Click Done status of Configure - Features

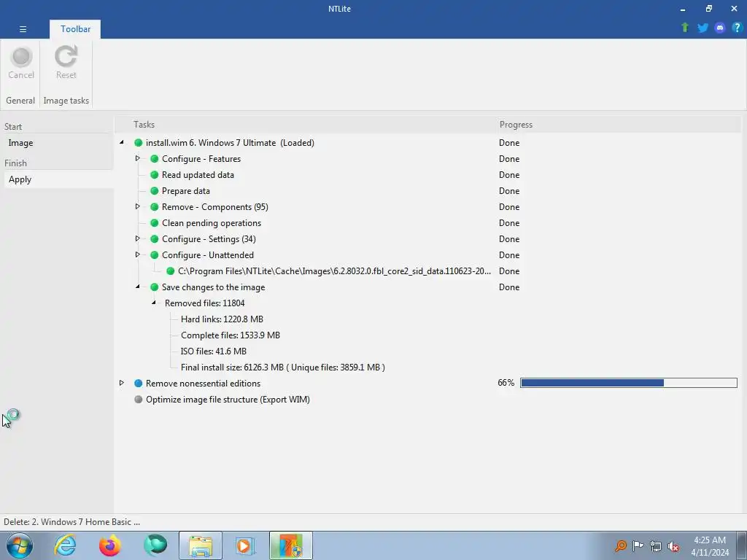click(508, 159)
